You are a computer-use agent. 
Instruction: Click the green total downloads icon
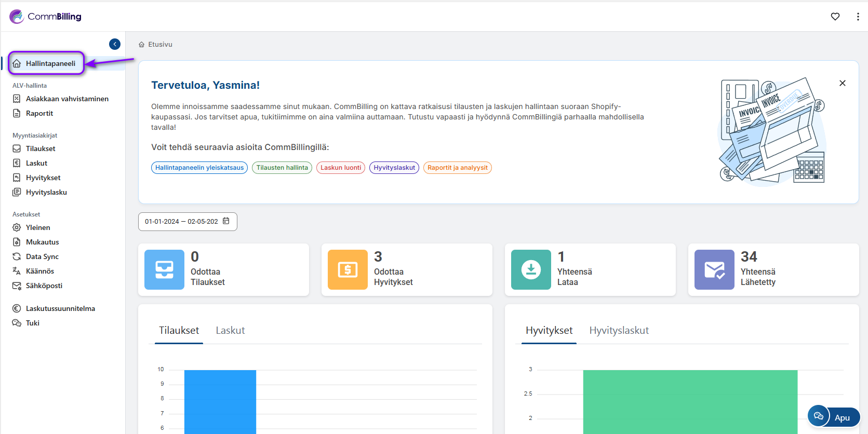tap(531, 269)
